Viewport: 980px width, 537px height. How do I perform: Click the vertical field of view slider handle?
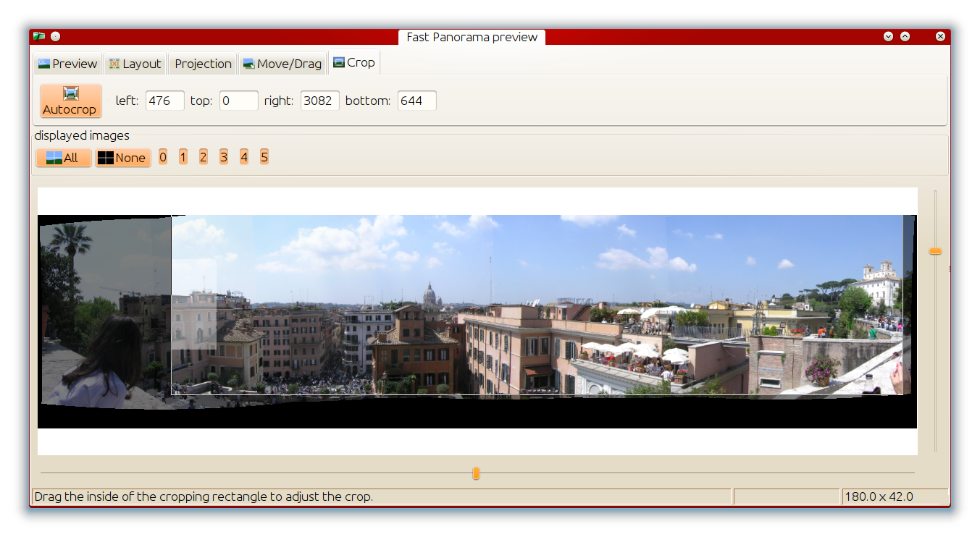935,251
